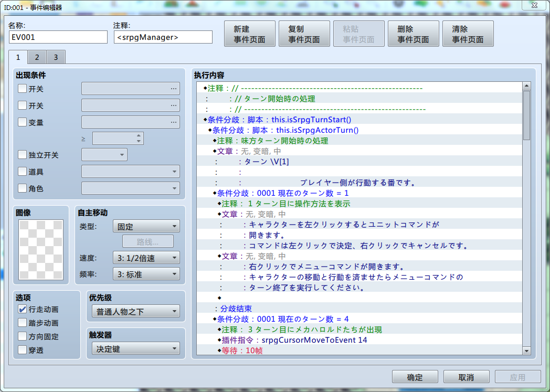
Task: Enable the 方向固定 option
Action: [x=22, y=336]
